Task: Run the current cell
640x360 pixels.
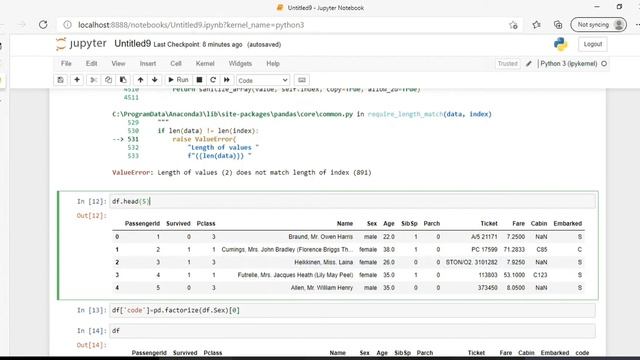Action: pyautogui.click(x=178, y=80)
